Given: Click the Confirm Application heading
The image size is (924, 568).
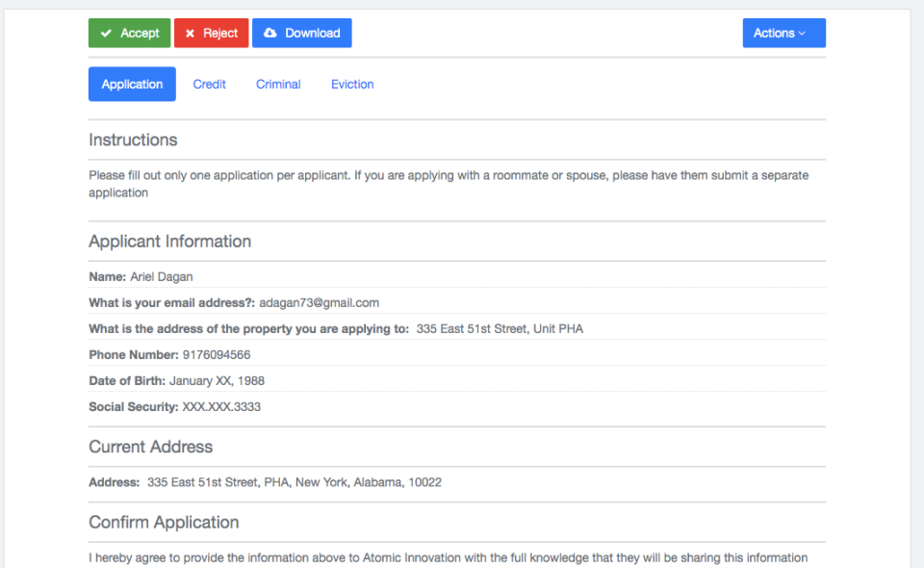Looking at the screenshot, I should tap(164, 523).
